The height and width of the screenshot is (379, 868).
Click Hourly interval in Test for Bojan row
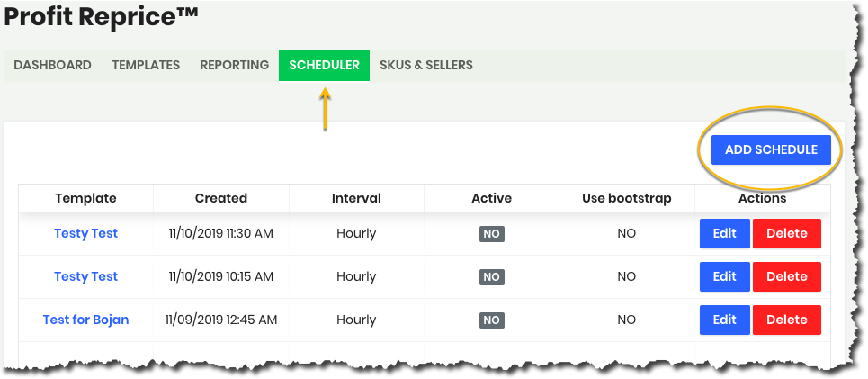356,320
